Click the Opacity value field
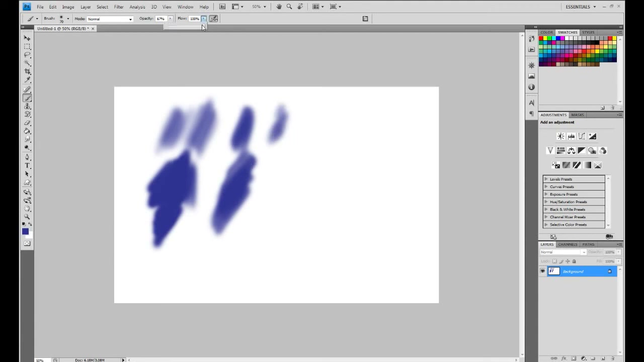Screen dimensions: 644x362 tap(160, 19)
